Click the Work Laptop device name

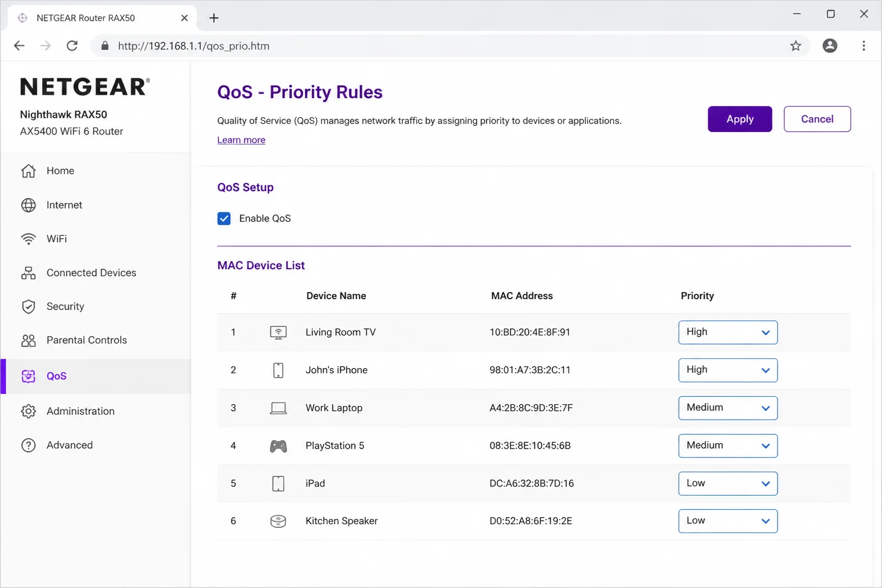[x=334, y=408]
